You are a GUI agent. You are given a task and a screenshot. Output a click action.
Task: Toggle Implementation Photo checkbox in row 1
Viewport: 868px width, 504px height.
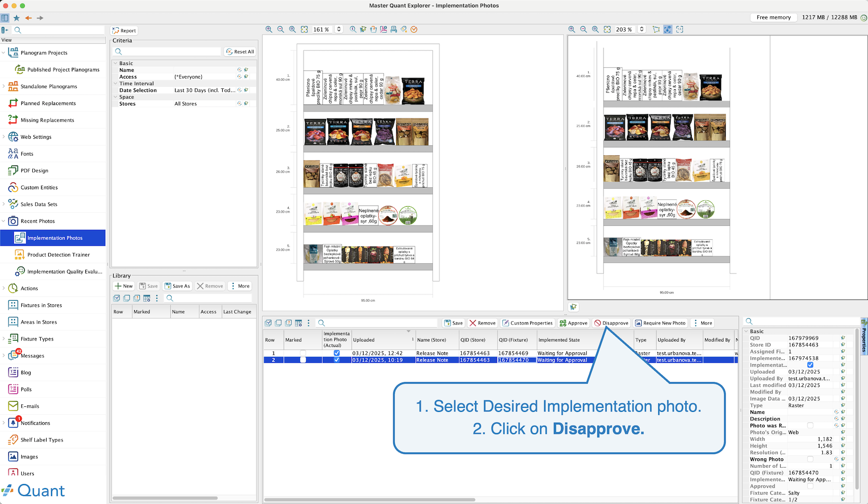tap(337, 353)
